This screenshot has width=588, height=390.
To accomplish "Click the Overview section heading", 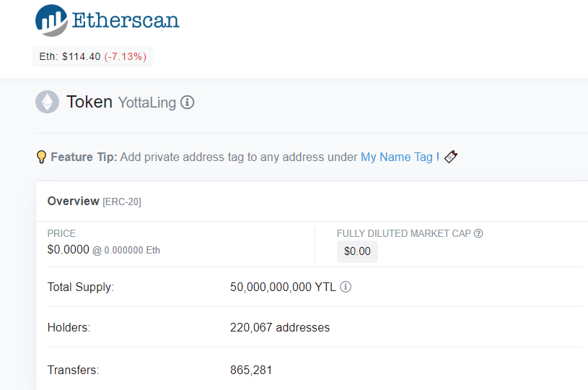I will (73, 201).
